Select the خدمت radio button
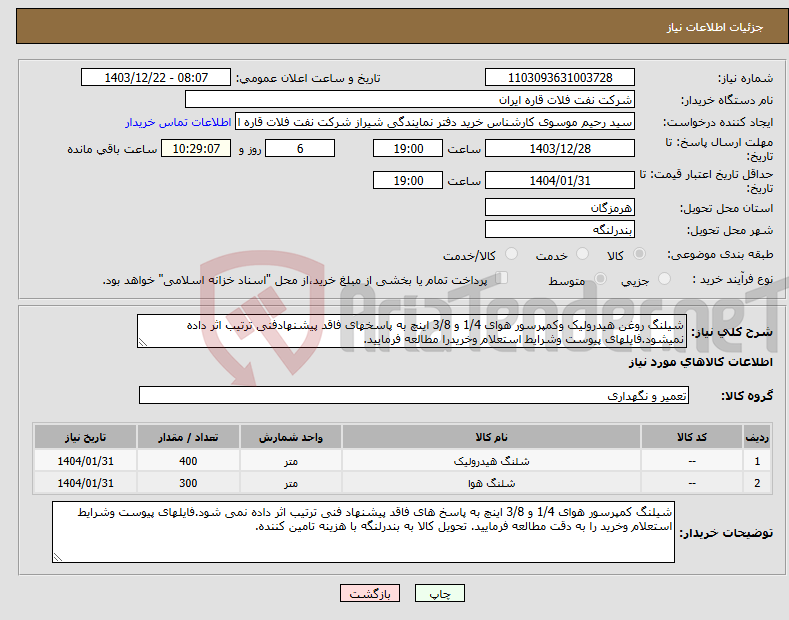This screenshot has height=620, width=789. point(582,254)
